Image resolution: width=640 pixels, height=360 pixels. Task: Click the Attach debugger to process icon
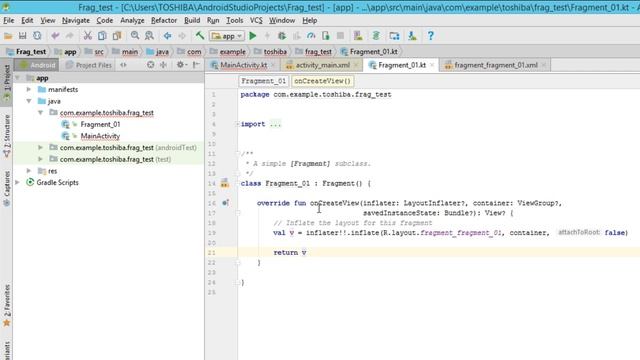(326, 36)
